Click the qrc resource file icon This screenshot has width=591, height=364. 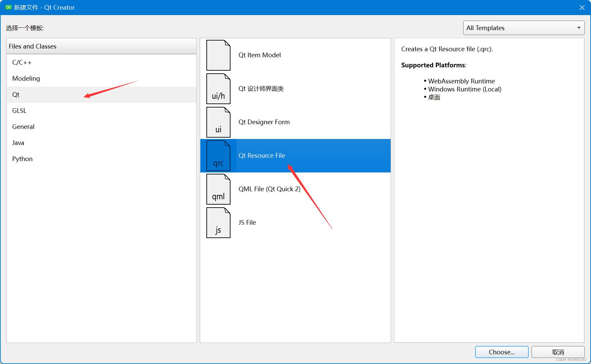click(218, 156)
